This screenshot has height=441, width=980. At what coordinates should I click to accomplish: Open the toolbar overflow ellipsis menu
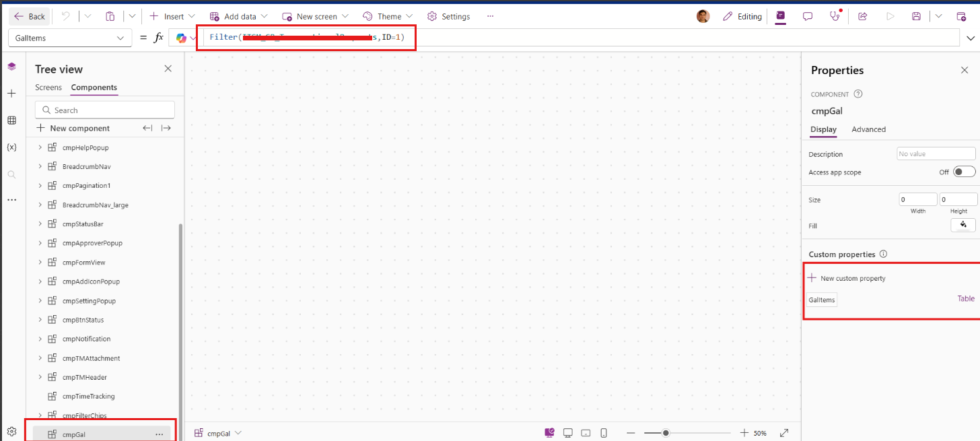click(490, 16)
